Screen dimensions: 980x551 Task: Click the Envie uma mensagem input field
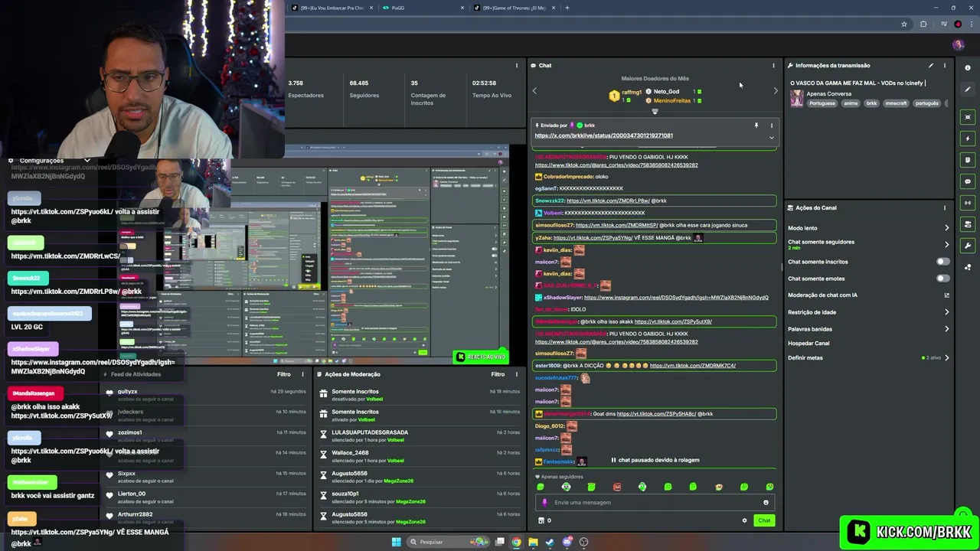pyautogui.click(x=655, y=503)
